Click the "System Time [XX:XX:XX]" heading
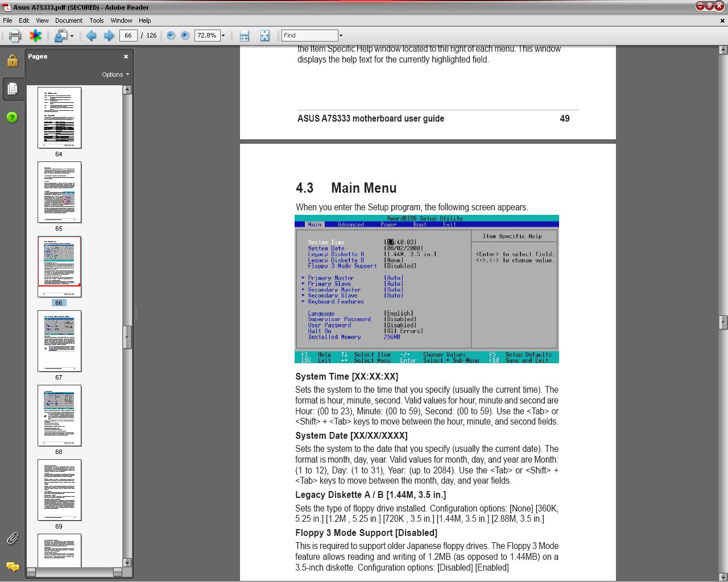This screenshot has height=582, width=728. coord(347,377)
